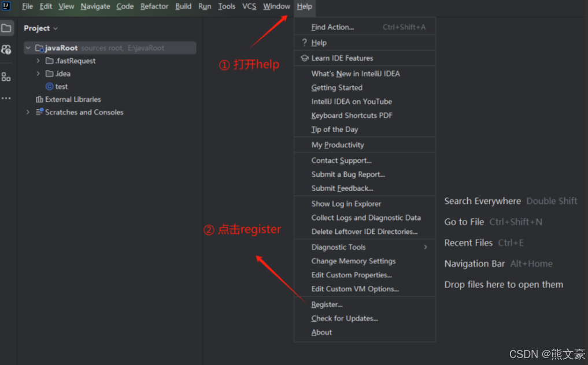Click the .fastRequest folder icon
Screen dimensions: 588x365
pos(50,61)
